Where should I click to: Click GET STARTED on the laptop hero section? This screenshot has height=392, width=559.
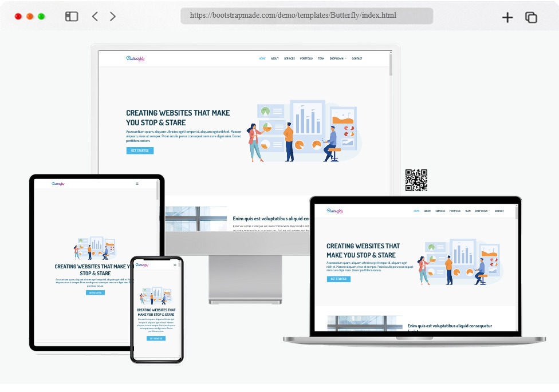pyautogui.click(x=338, y=279)
